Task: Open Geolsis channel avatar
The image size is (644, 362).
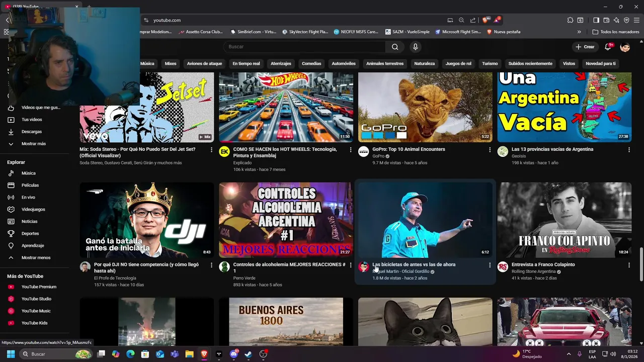Action: pos(503,152)
